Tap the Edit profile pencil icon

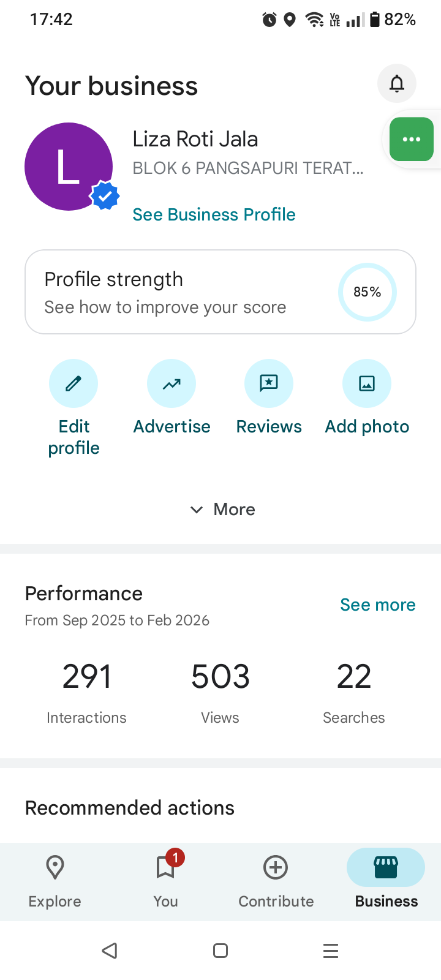tap(73, 383)
